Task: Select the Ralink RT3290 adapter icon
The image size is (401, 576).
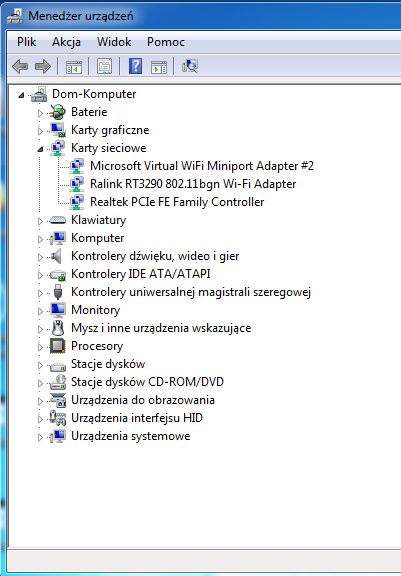Action: pyautogui.click(x=76, y=184)
